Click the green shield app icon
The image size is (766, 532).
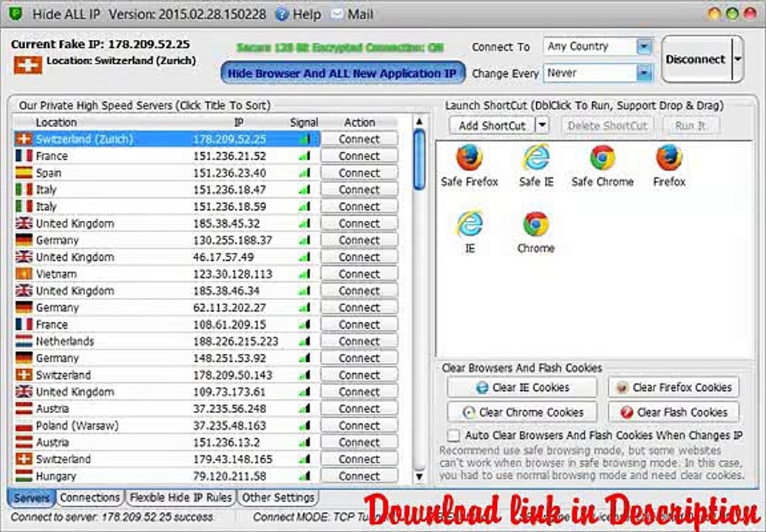(16, 13)
